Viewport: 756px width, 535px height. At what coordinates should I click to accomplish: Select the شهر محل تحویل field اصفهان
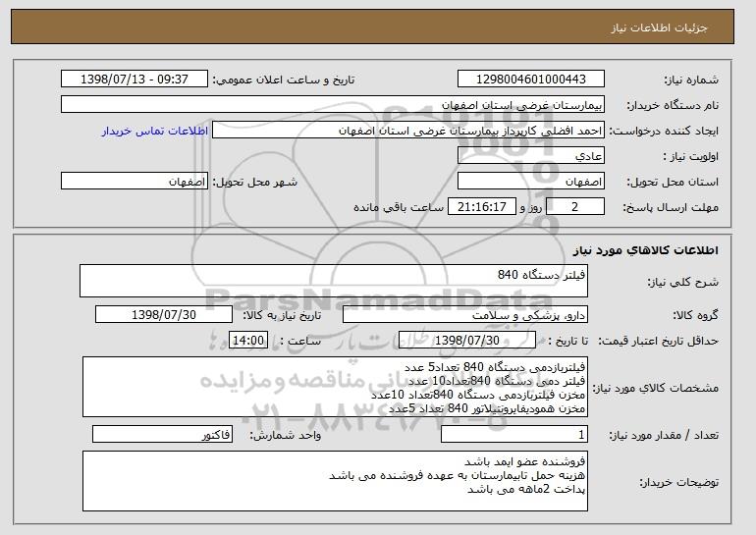point(135,182)
